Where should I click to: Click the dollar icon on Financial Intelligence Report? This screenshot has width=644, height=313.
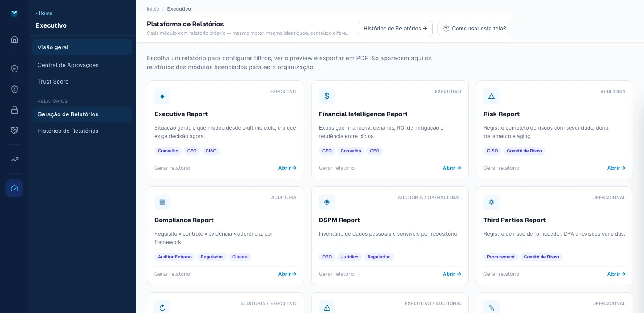[327, 96]
